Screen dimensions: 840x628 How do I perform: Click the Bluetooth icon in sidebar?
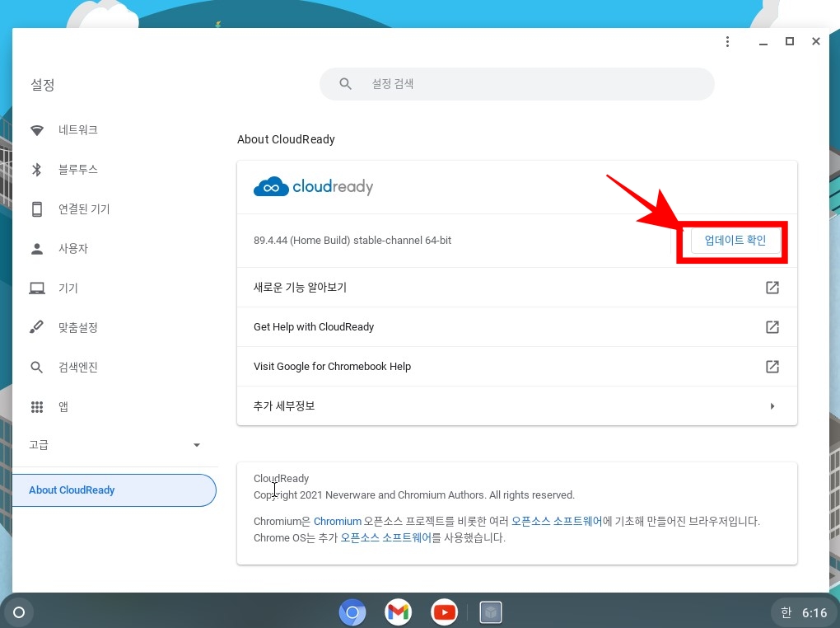(36, 170)
